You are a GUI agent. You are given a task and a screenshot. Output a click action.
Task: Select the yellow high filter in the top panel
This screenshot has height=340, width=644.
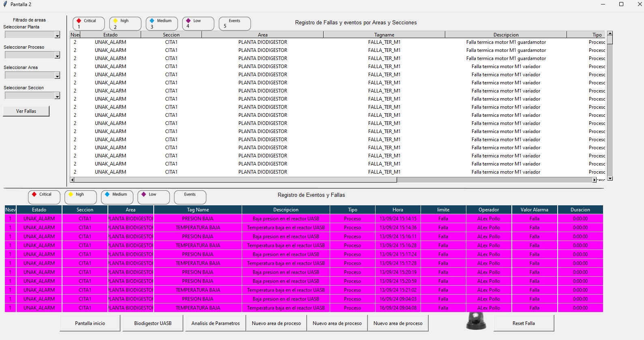tap(125, 24)
